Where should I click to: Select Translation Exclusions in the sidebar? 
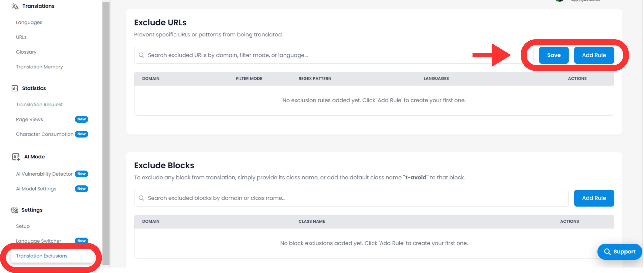pyautogui.click(x=41, y=256)
